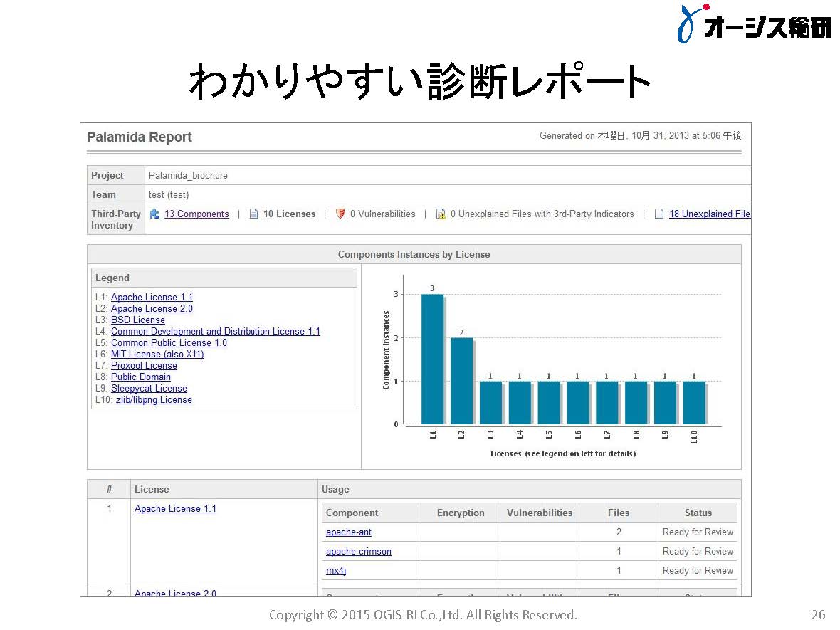Click the 'Generated on' timestamp text
This screenshot has height=630, width=840.
pos(640,135)
